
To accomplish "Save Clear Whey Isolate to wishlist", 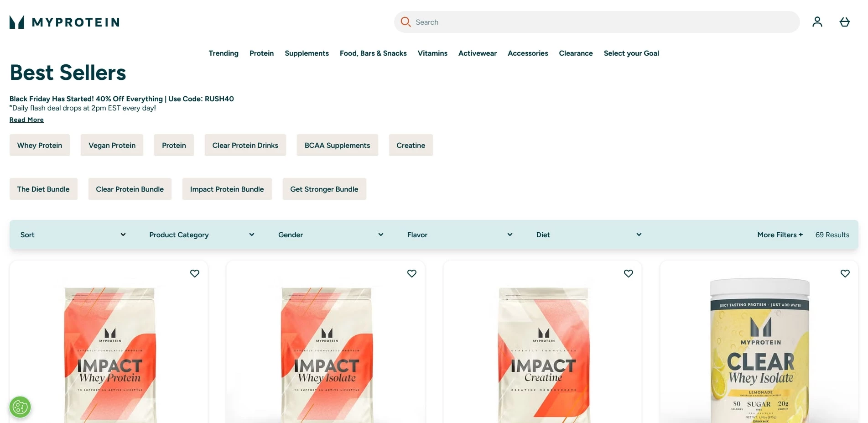I will click(845, 273).
